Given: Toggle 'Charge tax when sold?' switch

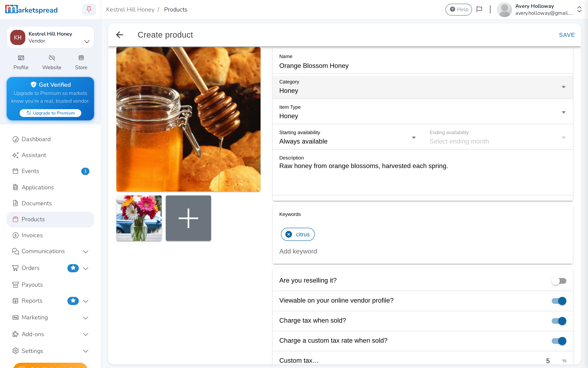Looking at the screenshot, I should (x=559, y=321).
